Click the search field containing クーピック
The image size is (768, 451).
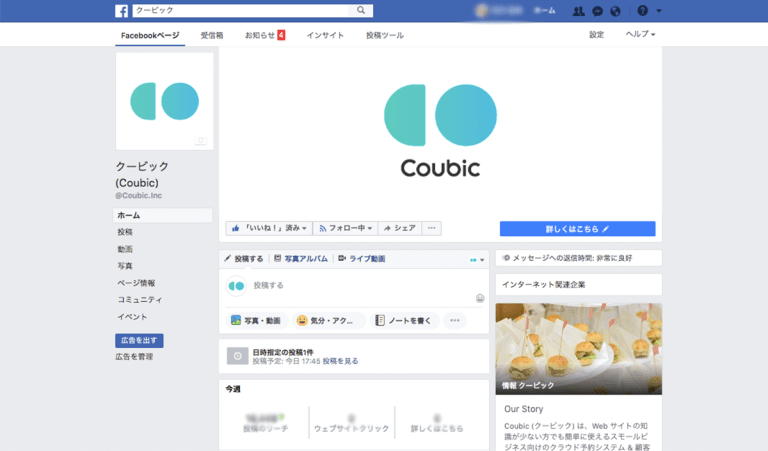pyautogui.click(x=242, y=10)
